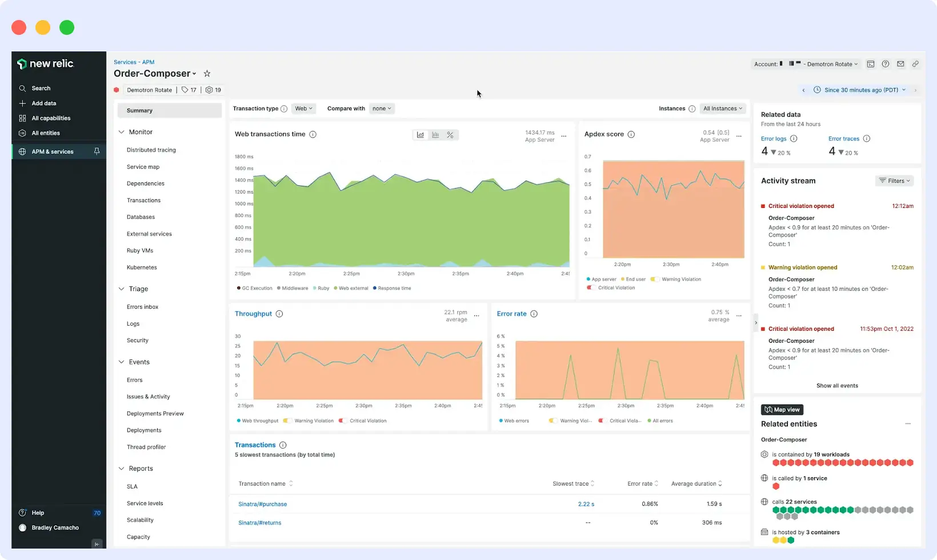Select the Summary tab
The image size is (937, 560).
coord(139,110)
